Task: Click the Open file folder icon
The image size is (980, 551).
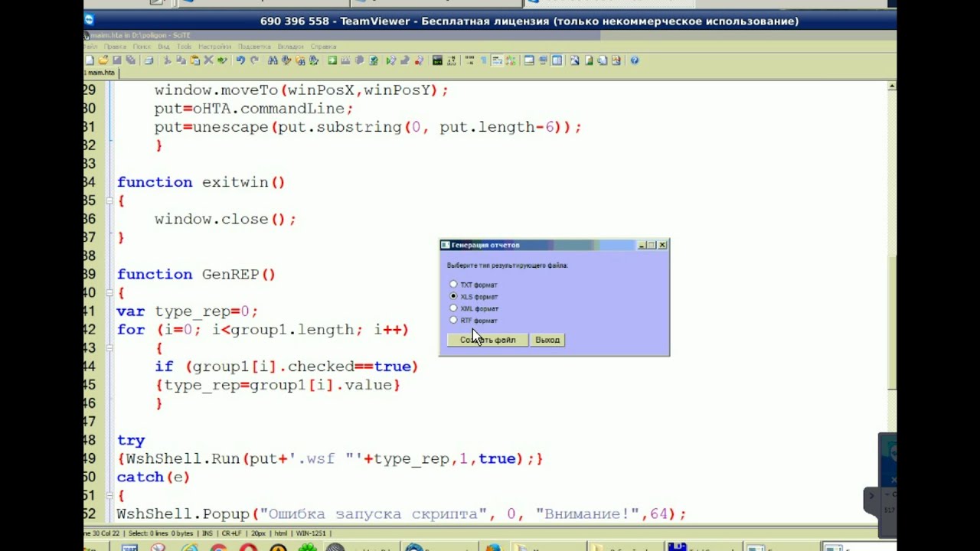Action: coord(103,60)
